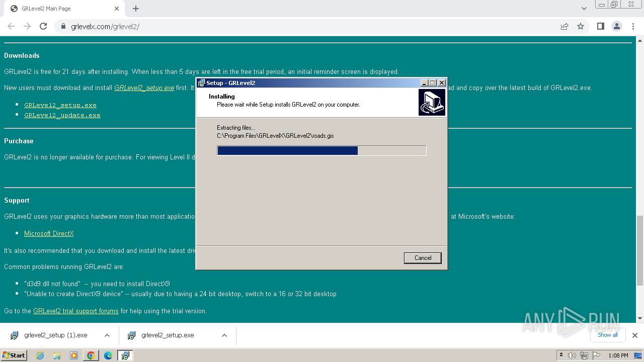Show hidden system tray icons
This screenshot has height=362, width=644.
click(561, 355)
